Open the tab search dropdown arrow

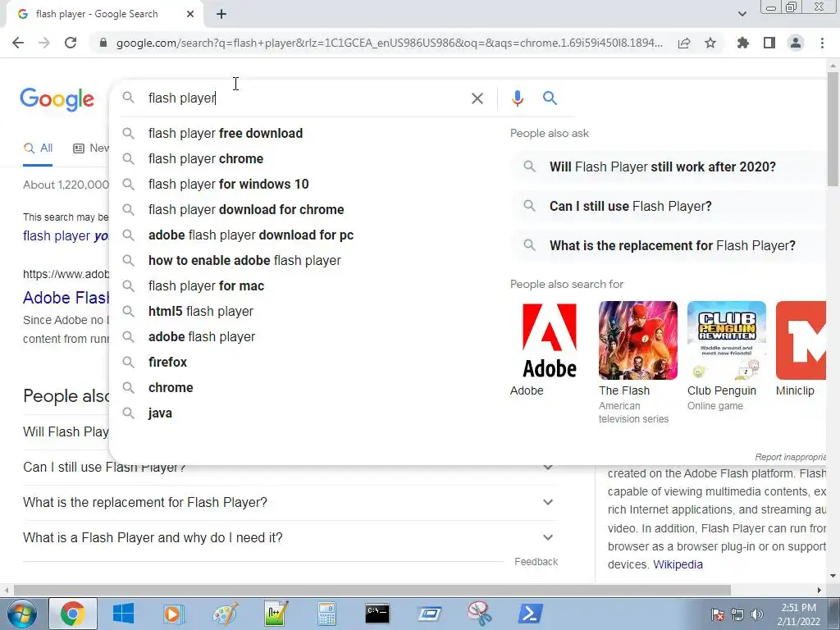coord(742,15)
